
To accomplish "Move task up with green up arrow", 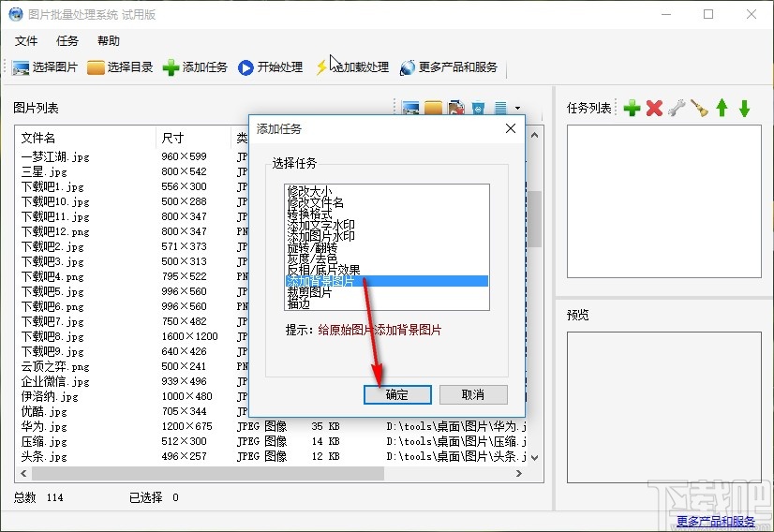I will [722, 108].
